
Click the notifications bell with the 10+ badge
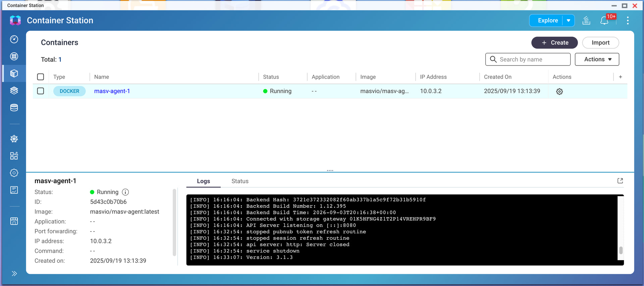click(604, 21)
